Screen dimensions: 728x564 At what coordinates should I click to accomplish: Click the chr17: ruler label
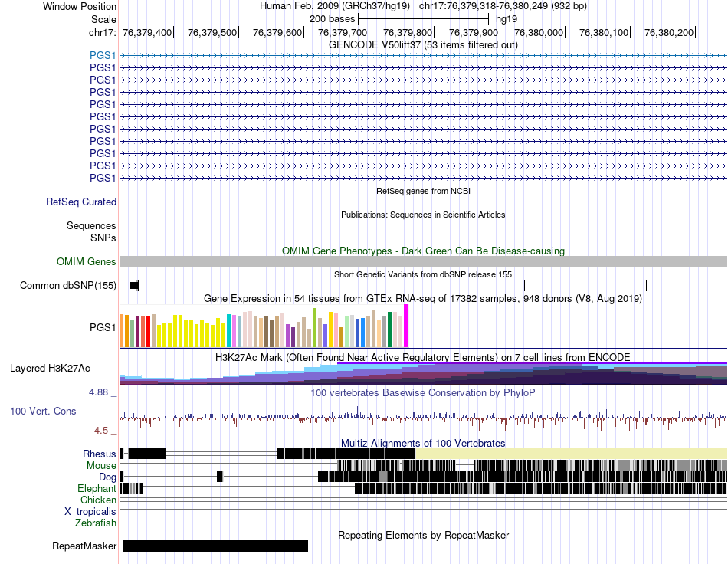[x=102, y=33]
